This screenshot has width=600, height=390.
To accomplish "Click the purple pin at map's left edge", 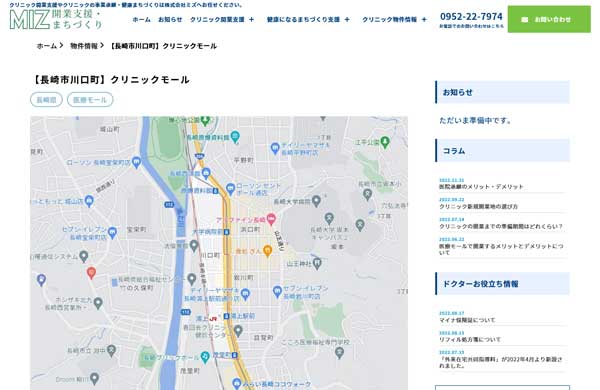I will point(41,280).
